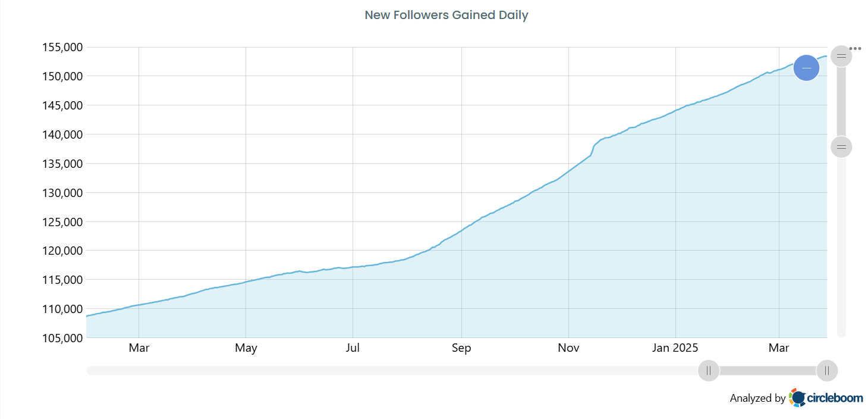The height and width of the screenshot is (419, 868).
Task: Click the top handle of the vertical zoom slider
Action: click(841, 55)
